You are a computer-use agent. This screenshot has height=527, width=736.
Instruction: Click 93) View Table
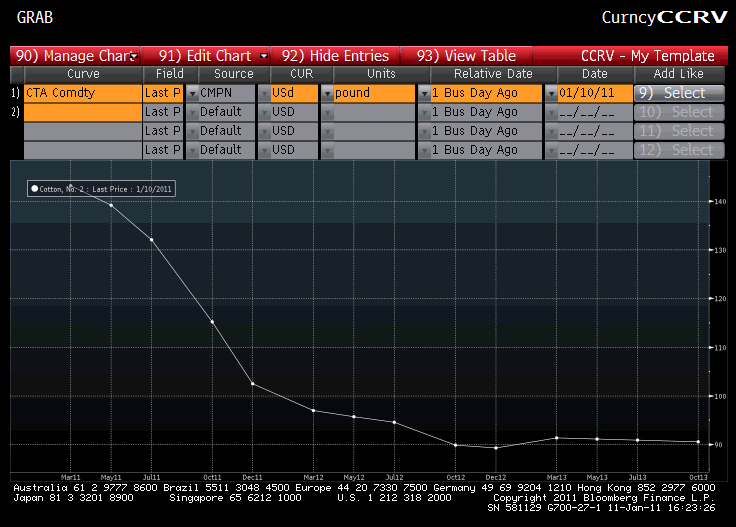[x=466, y=56]
